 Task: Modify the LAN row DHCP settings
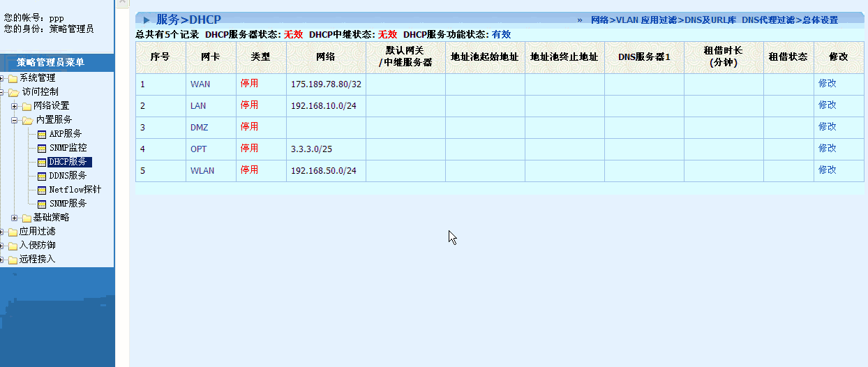pos(827,105)
